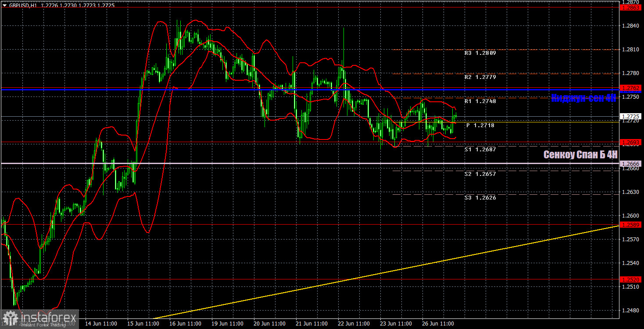This screenshot has width=644, height=329.
Task: Click the S1 1.2687 pivot label
Action: coord(480,150)
